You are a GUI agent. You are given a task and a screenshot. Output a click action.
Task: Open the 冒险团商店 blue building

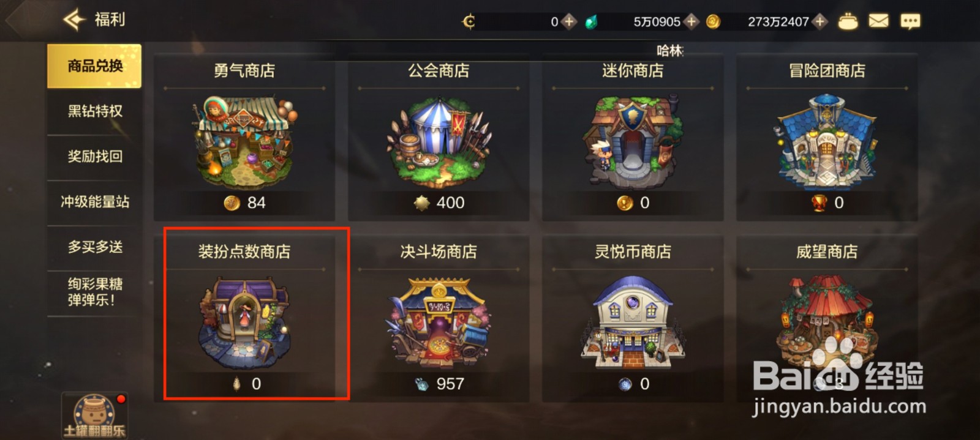pyautogui.click(x=827, y=138)
